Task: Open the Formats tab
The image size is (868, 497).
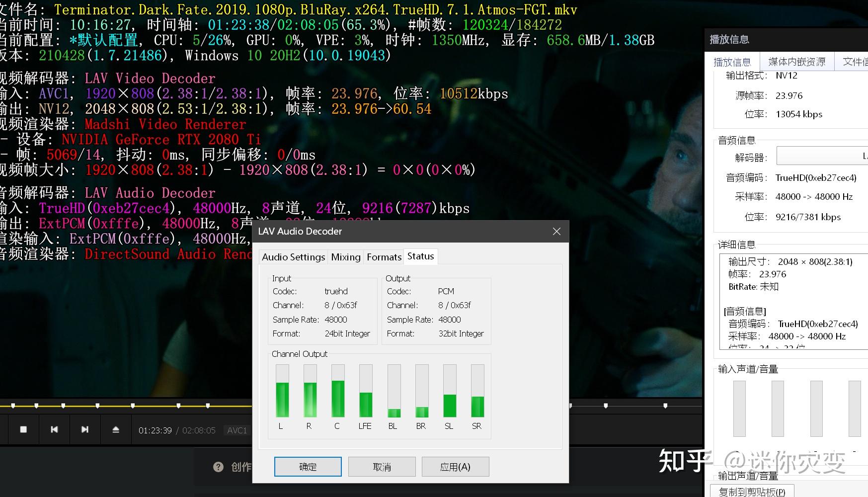Action: (x=384, y=257)
